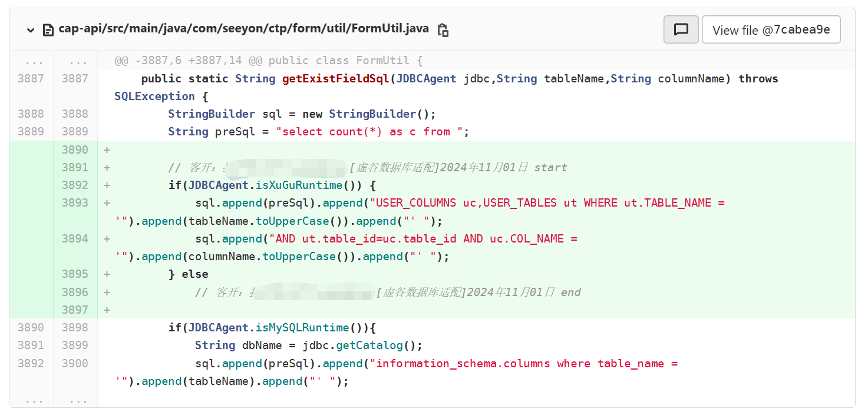
Task: Click new line number 3891
Action: click(75, 167)
